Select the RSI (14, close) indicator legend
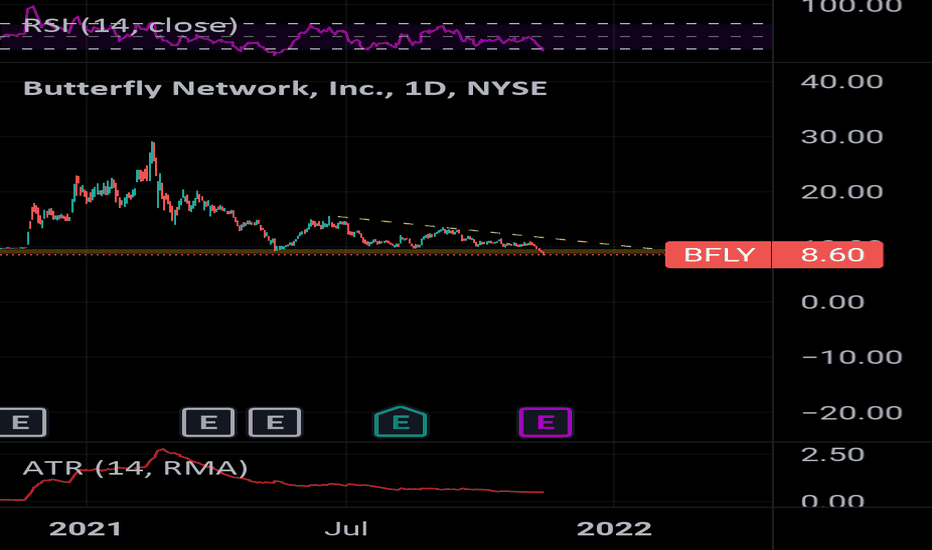The height and width of the screenshot is (550, 932). 130,25
